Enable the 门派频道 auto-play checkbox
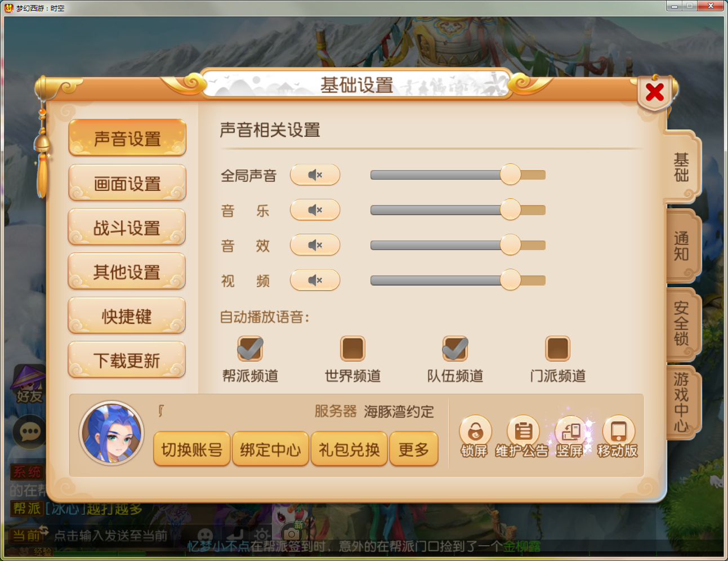 (557, 349)
